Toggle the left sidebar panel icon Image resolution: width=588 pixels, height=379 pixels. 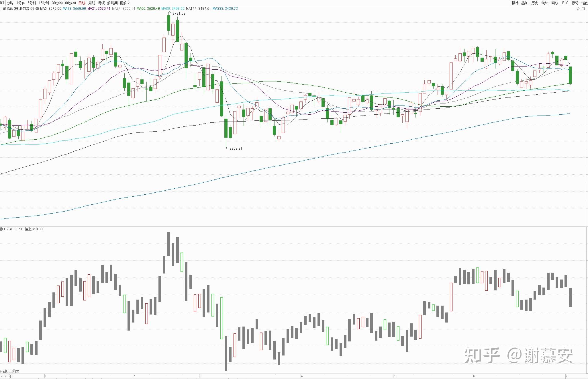(x=2, y=3)
